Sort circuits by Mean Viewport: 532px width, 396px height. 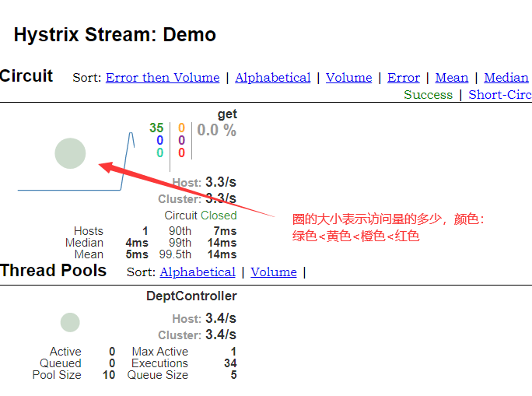point(452,77)
